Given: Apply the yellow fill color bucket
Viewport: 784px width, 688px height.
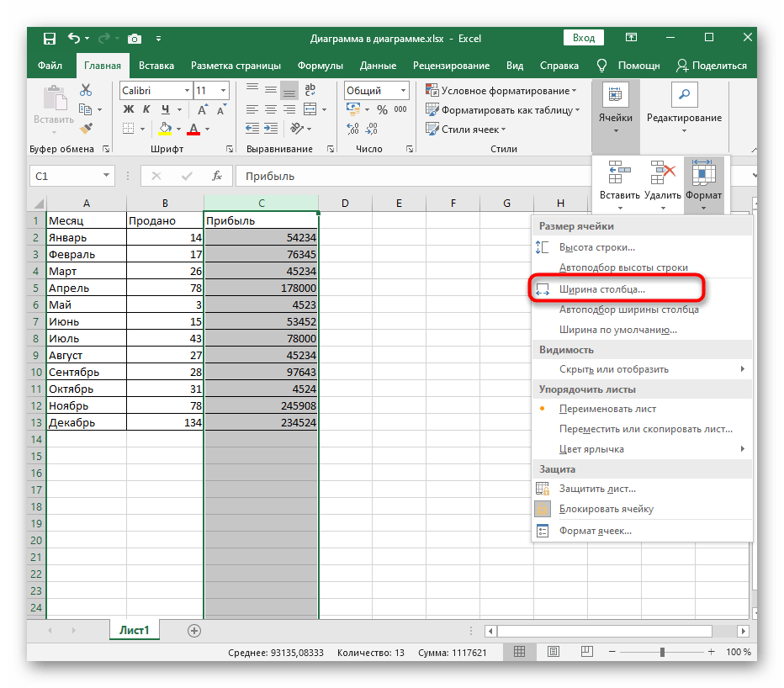Looking at the screenshot, I should coord(165,129).
